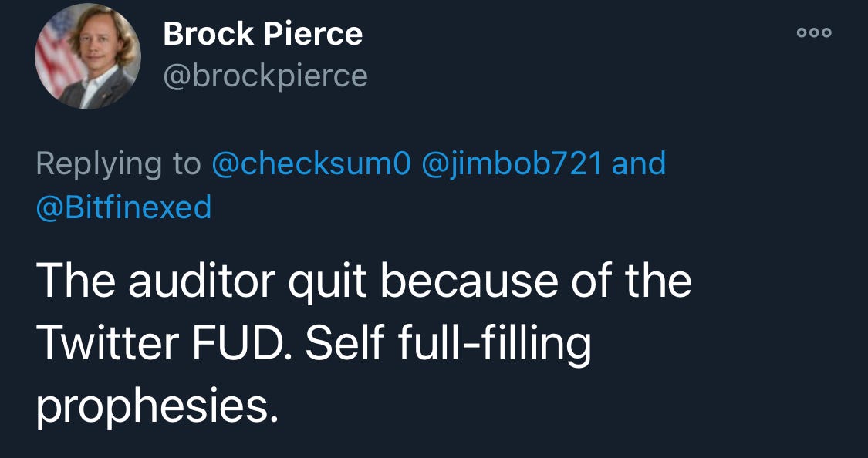Open the three-dot more options menu
The width and height of the screenshot is (868, 458).
[x=816, y=32]
